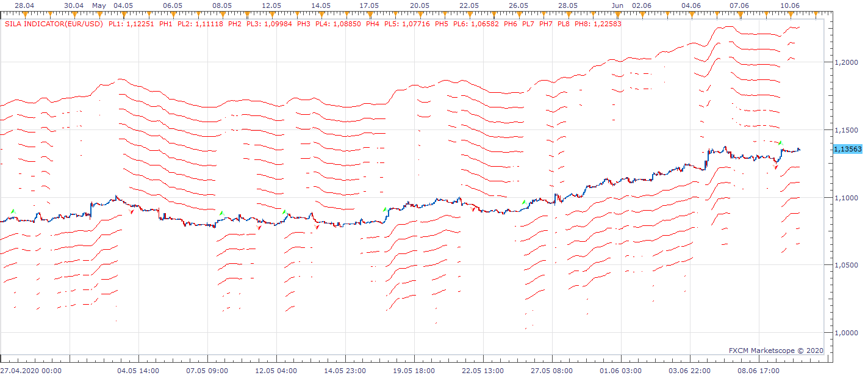Click orange day marker under 28.05
868x378 pixels.
tap(568, 15)
